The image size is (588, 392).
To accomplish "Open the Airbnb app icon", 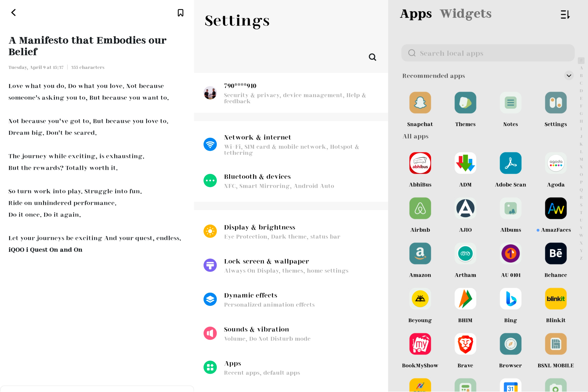I will coord(420,208).
